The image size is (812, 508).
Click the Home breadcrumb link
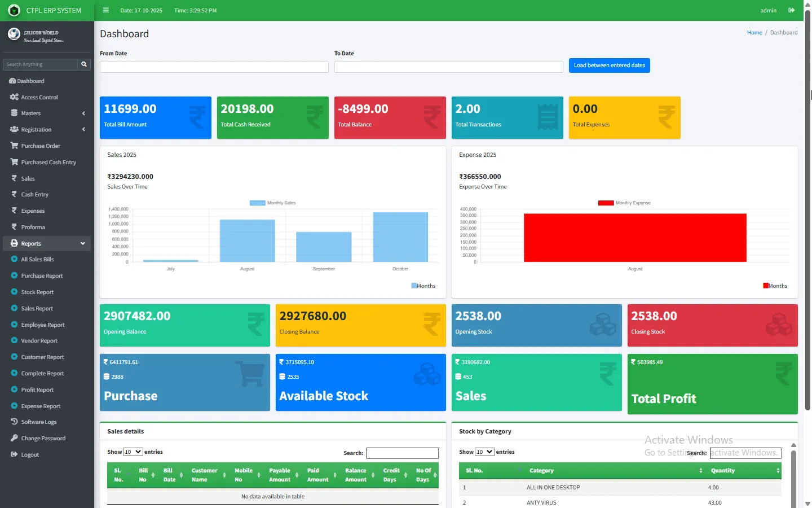(x=754, y=33)
